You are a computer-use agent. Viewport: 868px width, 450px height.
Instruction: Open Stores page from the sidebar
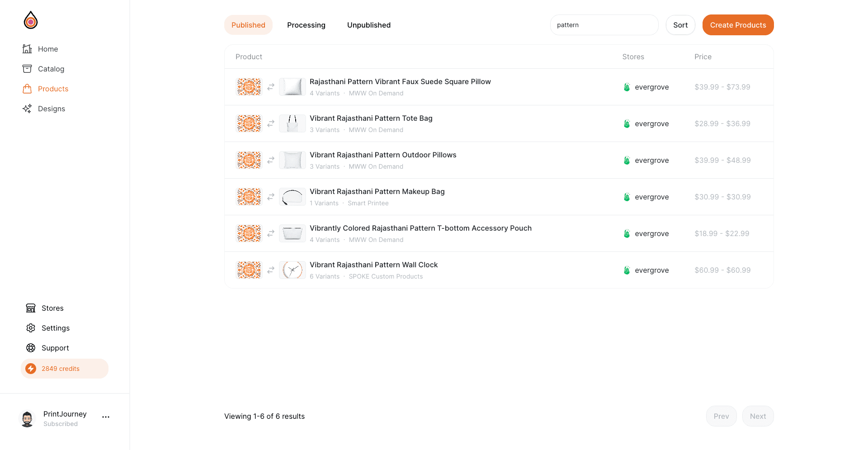click(45, 308)
